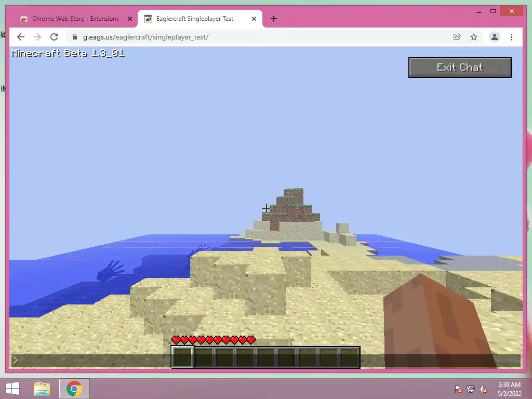
Task: Click the Exit Chat button
Action: tap(460, 68)
